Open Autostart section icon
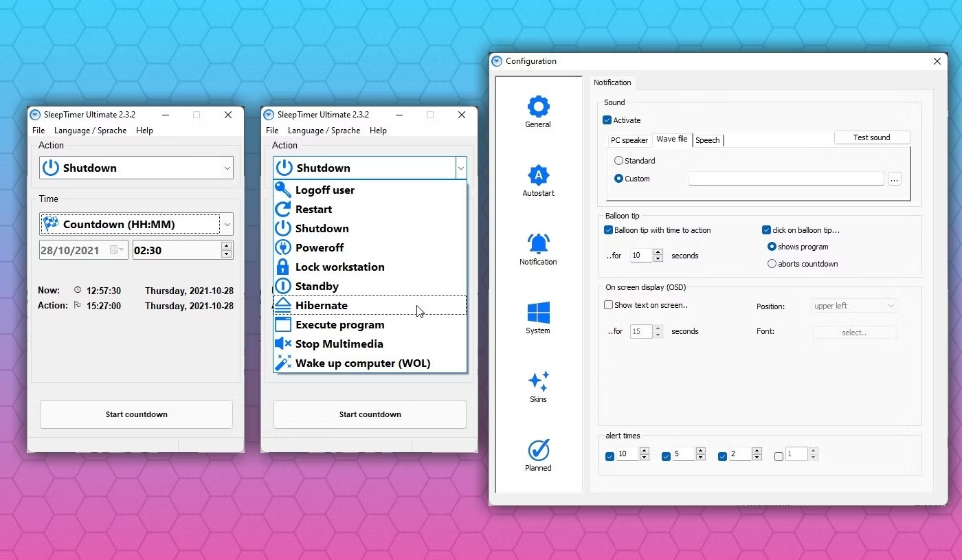 tap(538, 175)
